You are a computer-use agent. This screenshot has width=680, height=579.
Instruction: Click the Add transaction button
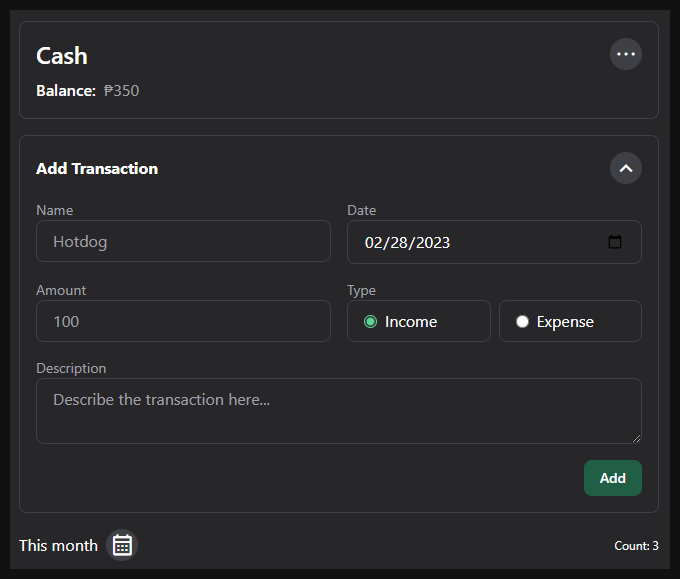[x=613, y=478]
